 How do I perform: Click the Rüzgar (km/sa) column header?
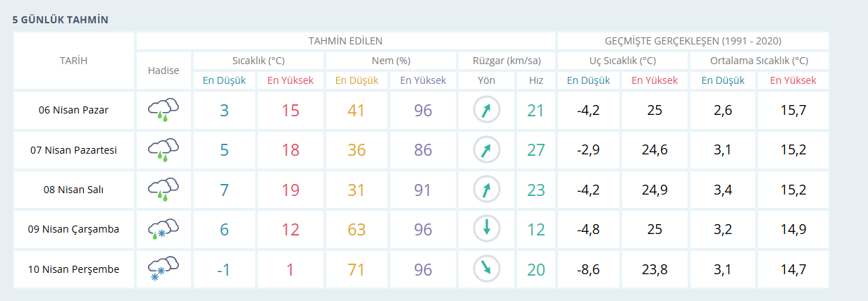(507, 61)
